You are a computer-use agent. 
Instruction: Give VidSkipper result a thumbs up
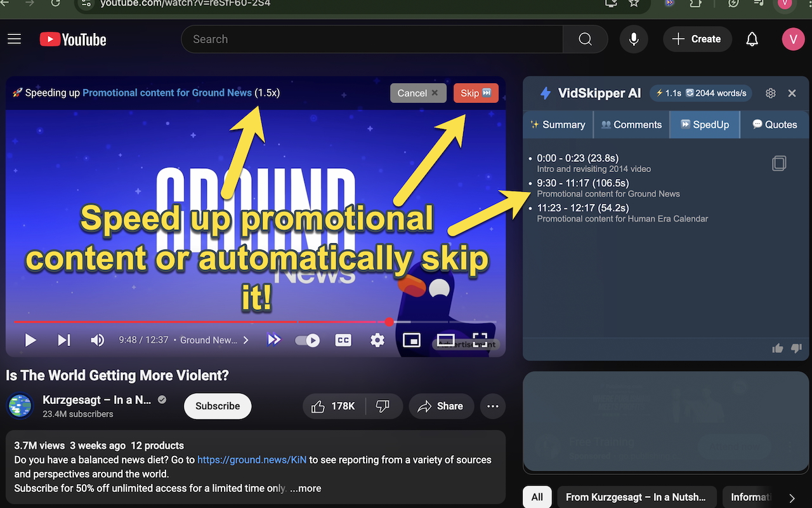[777, 348]
